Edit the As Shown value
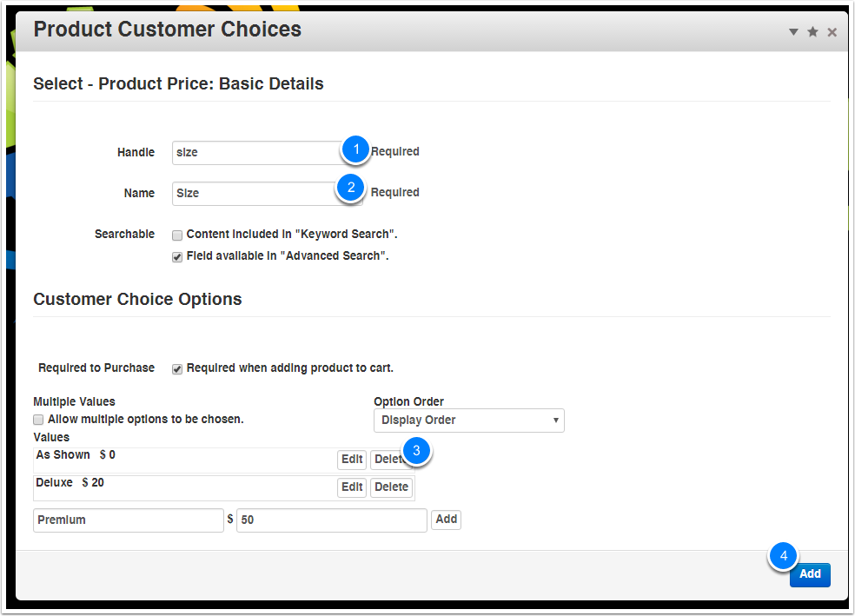 pyautogui.click(x=352, y=460)
